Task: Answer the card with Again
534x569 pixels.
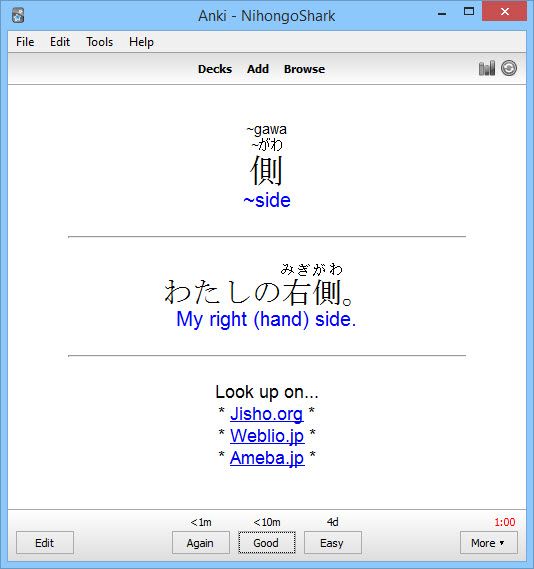Action: tap(200, 543)
